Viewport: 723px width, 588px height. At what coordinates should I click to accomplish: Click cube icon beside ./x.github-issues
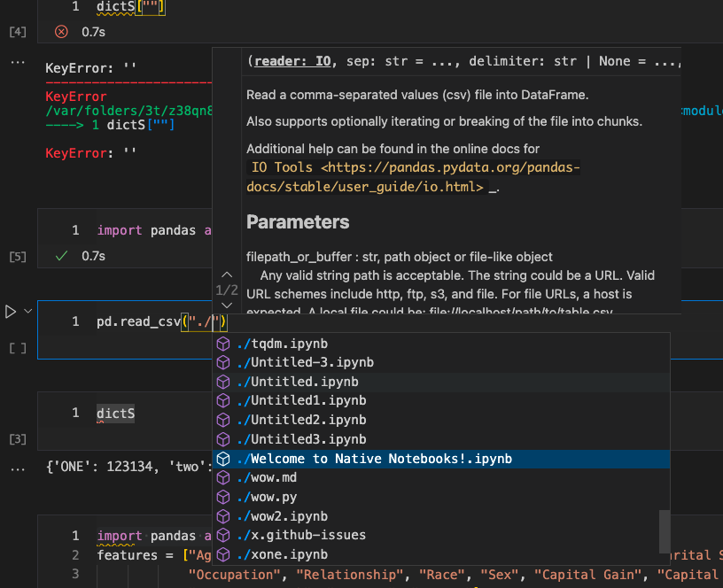coord(224,535)
